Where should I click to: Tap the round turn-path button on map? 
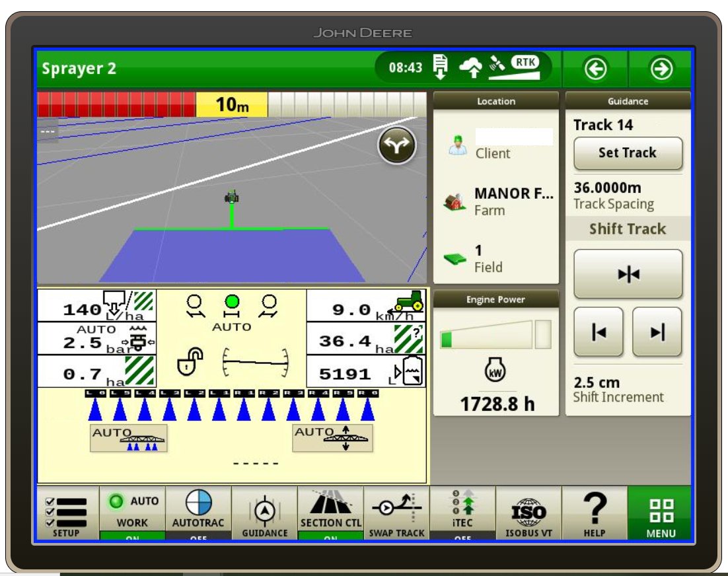397,145
